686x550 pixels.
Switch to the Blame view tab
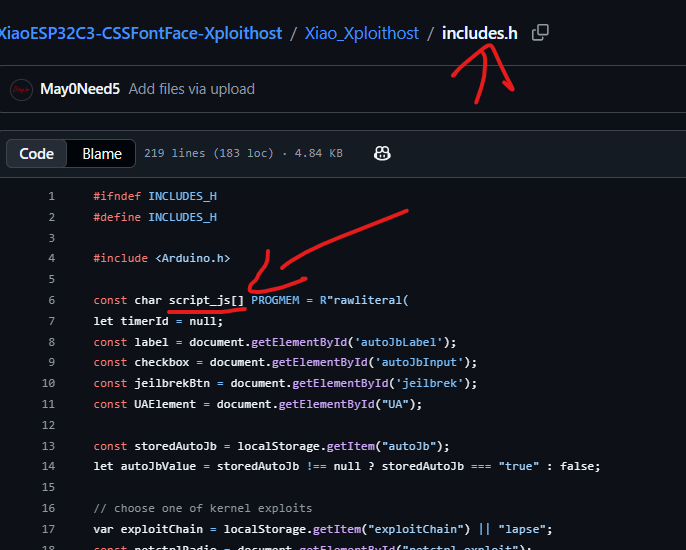pos(102,154)
